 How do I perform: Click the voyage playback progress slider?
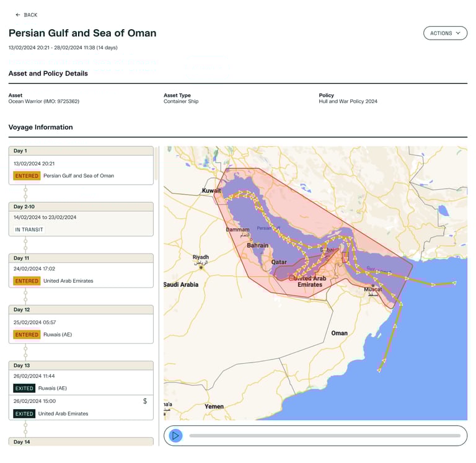coord(324,436)
